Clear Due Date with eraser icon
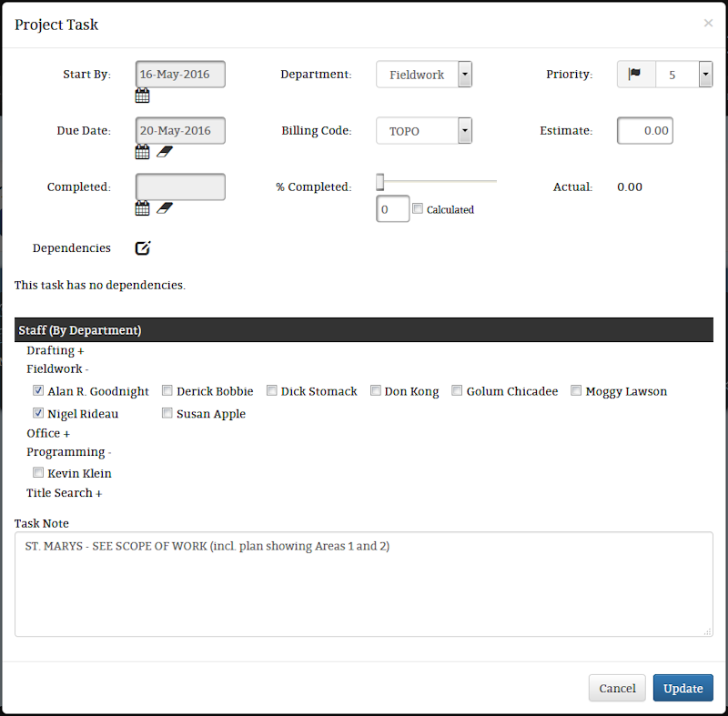 point(165,152)
